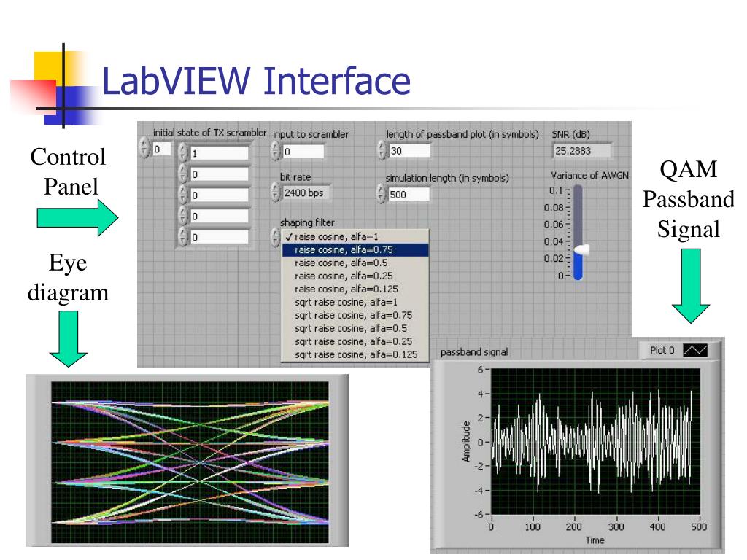Viewport: 747px width, 560px height.
Task: Click stepper of first scrambler element (1)
Action: [x=183, y=153]
